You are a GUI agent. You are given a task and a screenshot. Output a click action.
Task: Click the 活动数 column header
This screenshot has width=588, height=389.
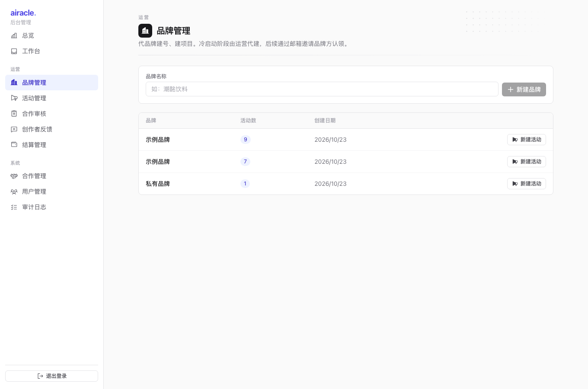click(x=248, y=121)
